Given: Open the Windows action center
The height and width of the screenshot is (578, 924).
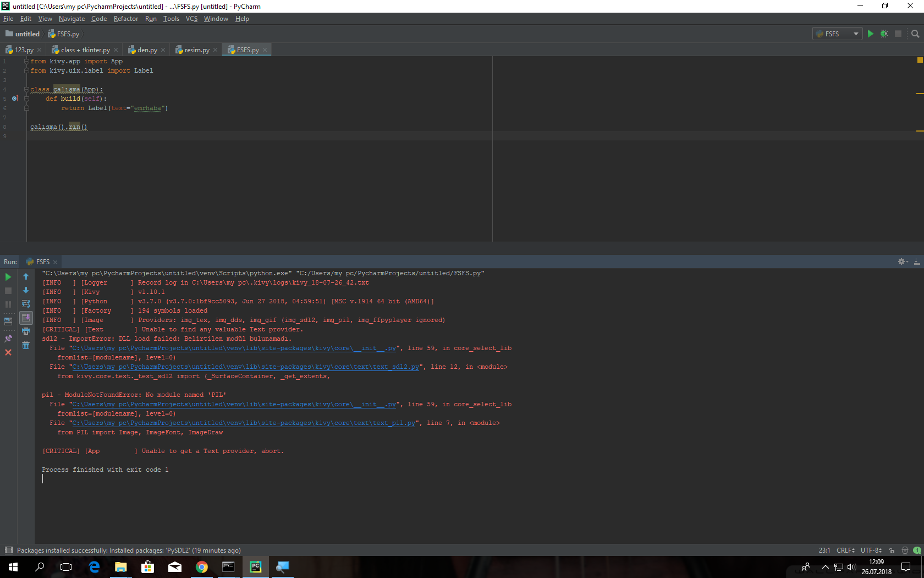Looking at the screenshot, I should (906, 567).
